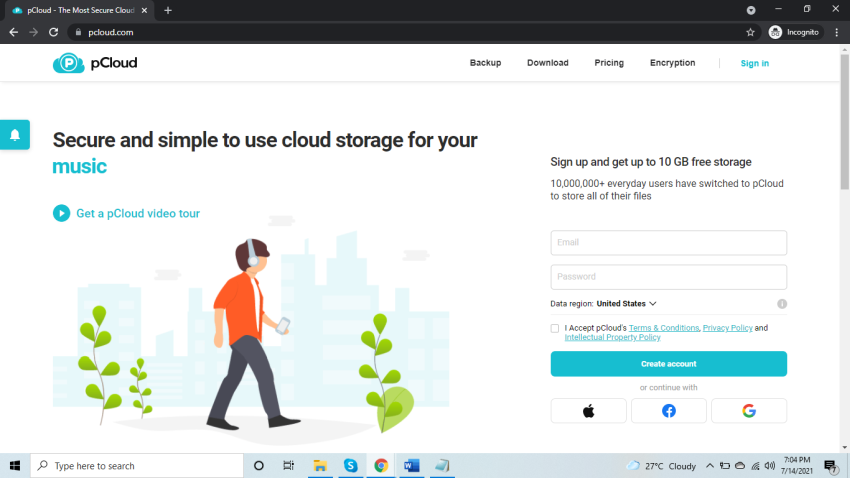Screen dimensions: 850x478
Task: Click the browser forward arrow
Action: (x=34, y=32)
